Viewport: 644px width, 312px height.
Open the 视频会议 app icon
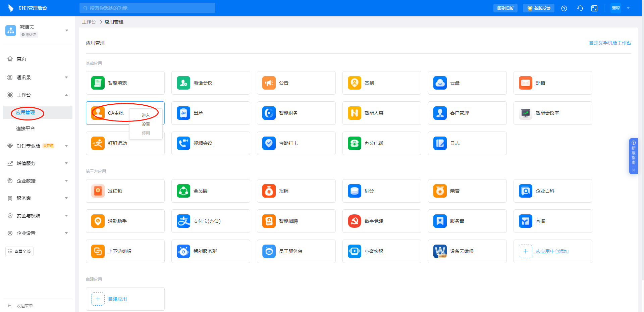(x=183, y=143)
